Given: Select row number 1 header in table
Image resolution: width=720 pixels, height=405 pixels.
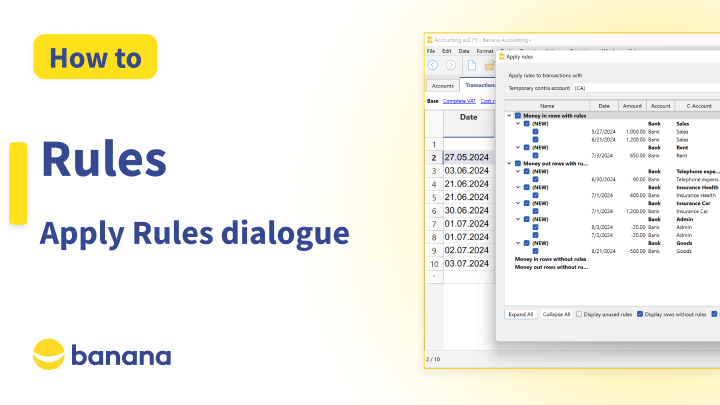Looking at the screenshot, I should [434, 145].
